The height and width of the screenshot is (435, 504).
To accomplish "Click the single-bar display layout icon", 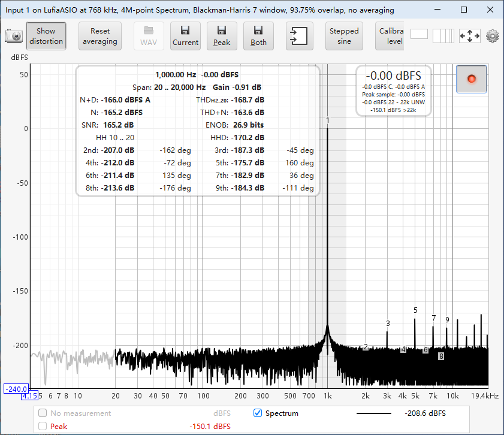I will [x=419, y=34].
